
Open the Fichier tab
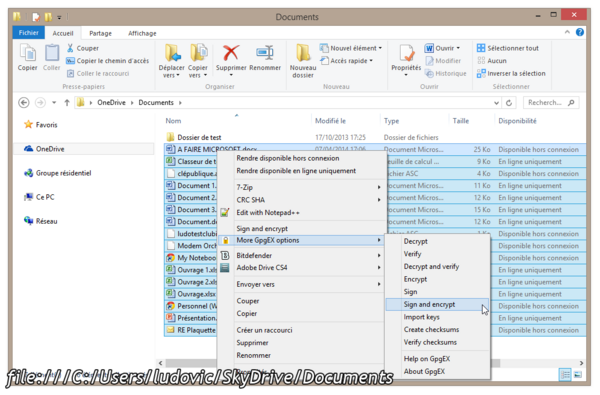click(29, 33)
